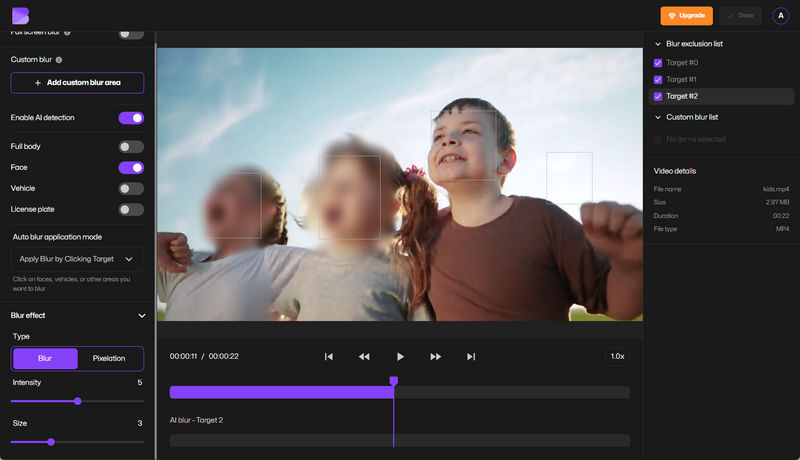Viewport: 800px width, 460px height.
Task: Collapse the Blur exclusion list
Action: click(658, 44)
